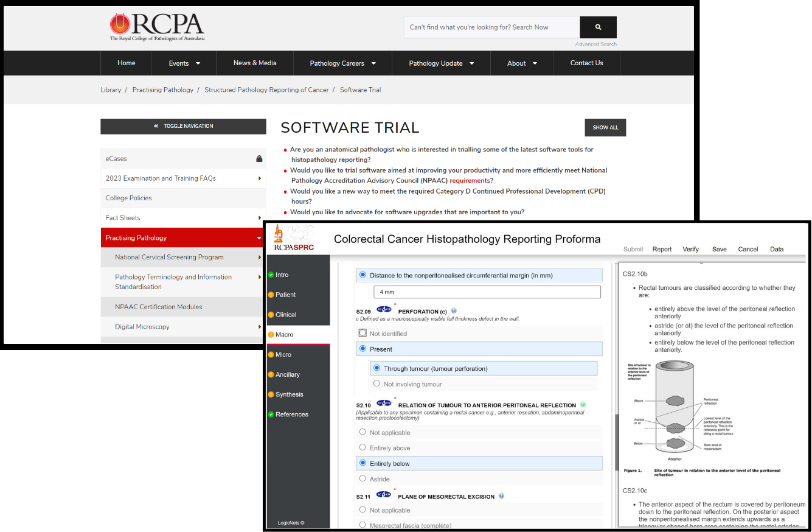The height and width of the screenshot is (532, 812).
Task: Open the Events dropdown in the navigation bar
Action: [x=184, y=63]
